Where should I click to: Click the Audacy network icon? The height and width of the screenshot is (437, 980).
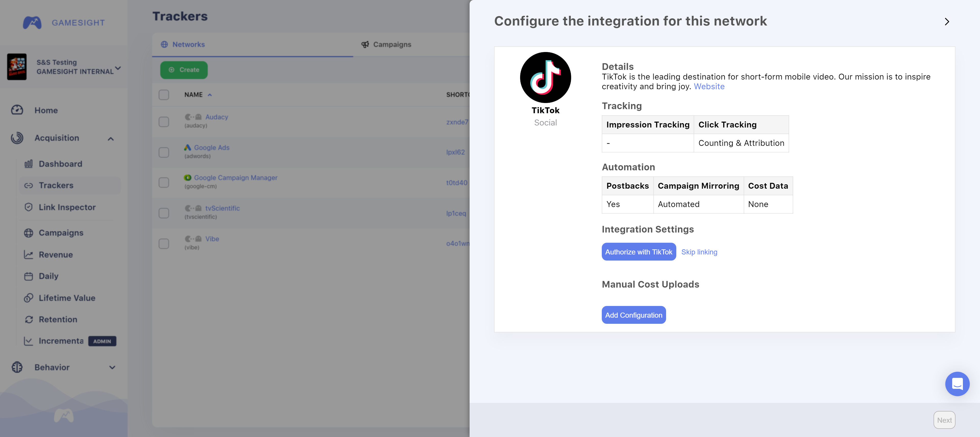tap(193, 117)
